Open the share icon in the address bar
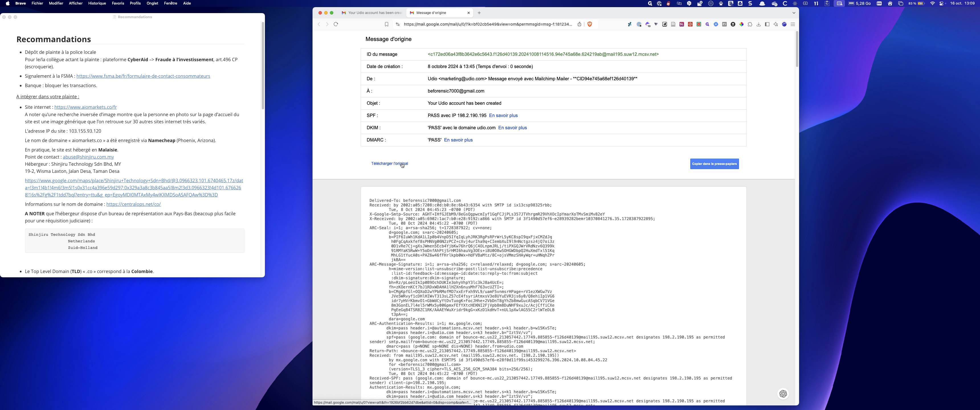This screenshot has height=410, width=980. pyautogui.click(x=579, y=24)
